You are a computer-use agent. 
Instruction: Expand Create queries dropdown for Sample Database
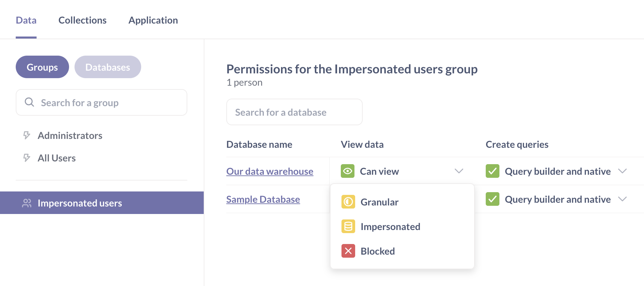(622, 199)
